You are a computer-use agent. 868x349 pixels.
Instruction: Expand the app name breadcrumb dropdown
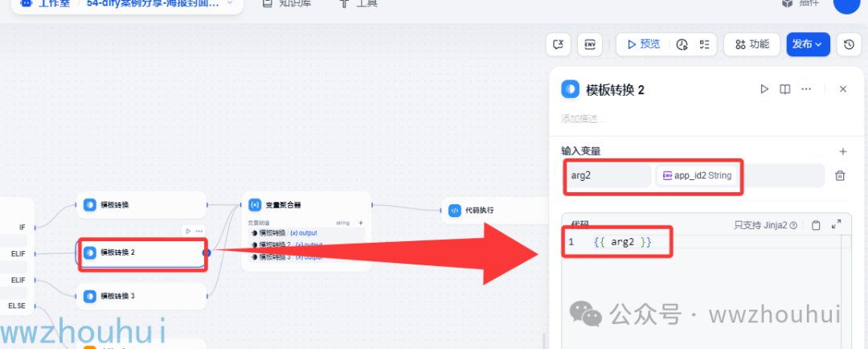tap(231, 2)
